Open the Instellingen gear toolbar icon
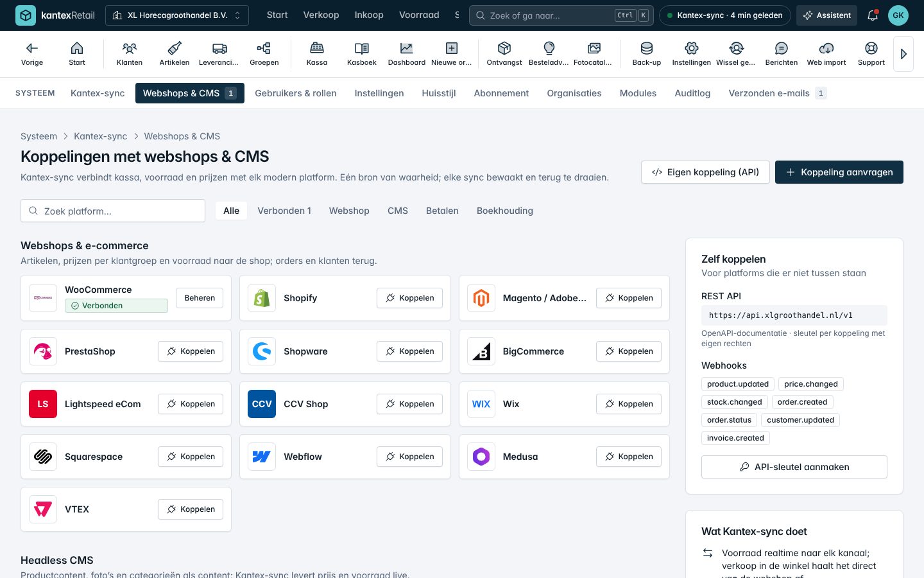The height and width of the screenshot is (578, 924). click(x=692, y=54)
